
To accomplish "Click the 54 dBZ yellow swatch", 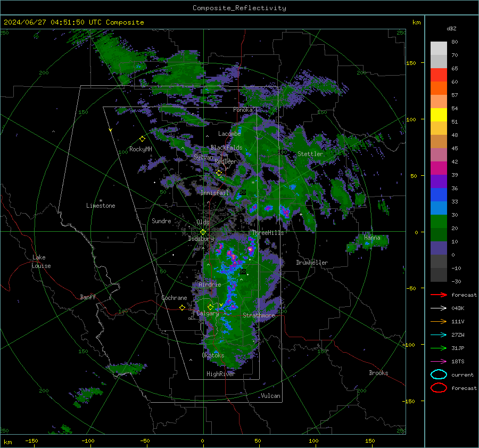I will coord(439,115).
